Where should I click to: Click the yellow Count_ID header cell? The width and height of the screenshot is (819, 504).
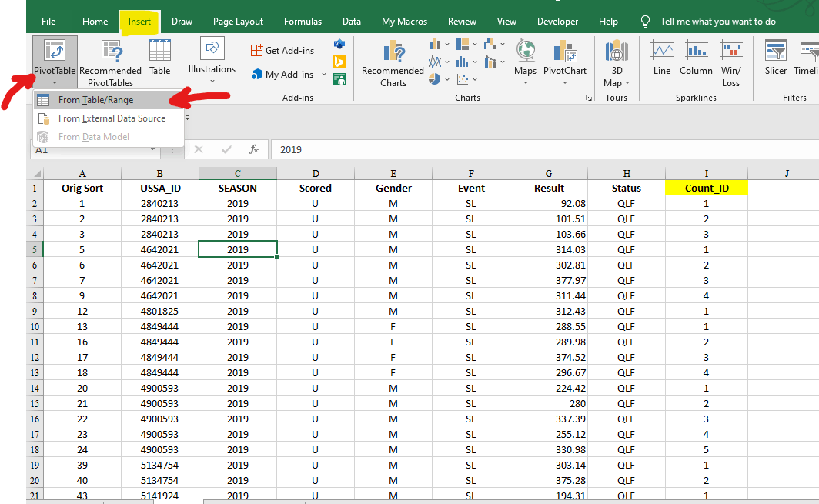point(706,188)
